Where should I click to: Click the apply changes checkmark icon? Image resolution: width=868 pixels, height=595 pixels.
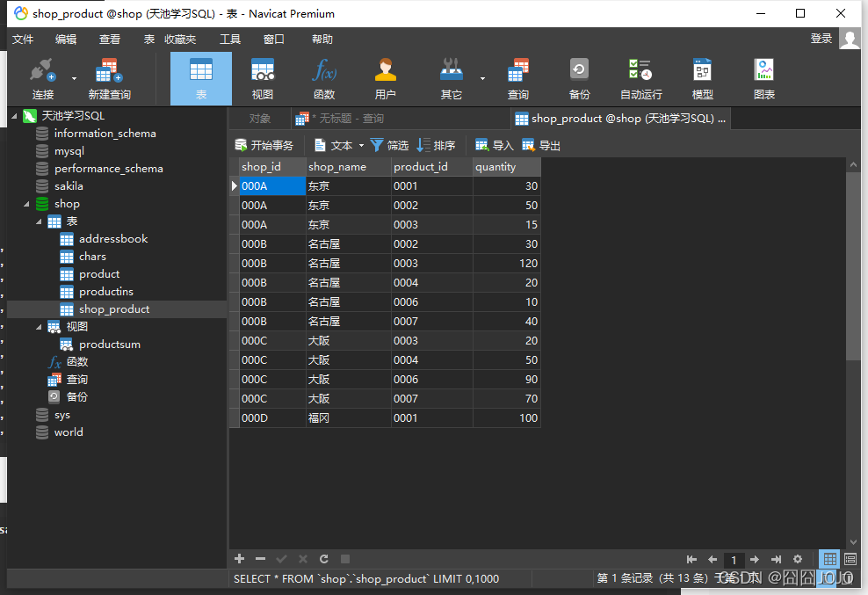(x=281, y=558)
